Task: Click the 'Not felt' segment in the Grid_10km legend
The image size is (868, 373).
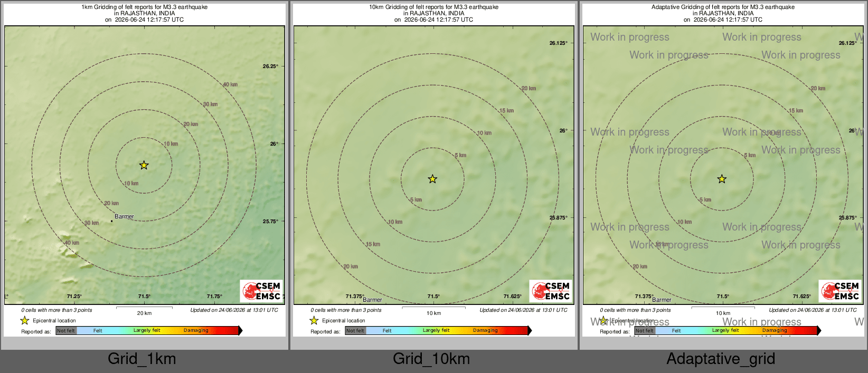Action: coord(355,330)
